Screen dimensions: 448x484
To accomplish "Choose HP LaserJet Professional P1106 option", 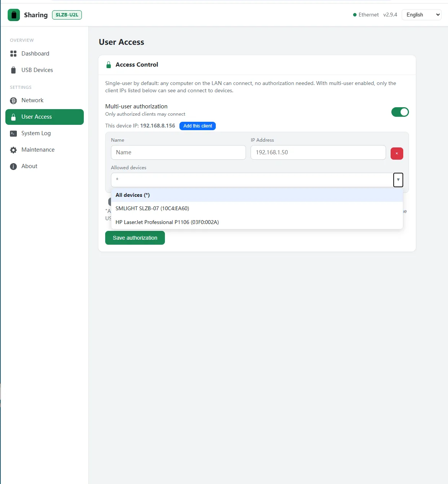I will [x=257, y=222].
